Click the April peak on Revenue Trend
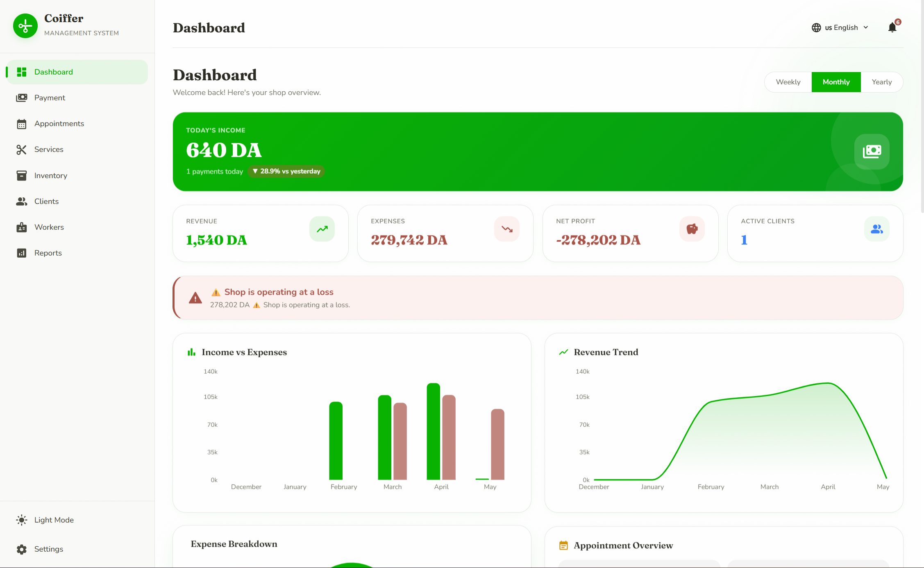This screenshot has height=568, width=924. (x=828, y=383)
